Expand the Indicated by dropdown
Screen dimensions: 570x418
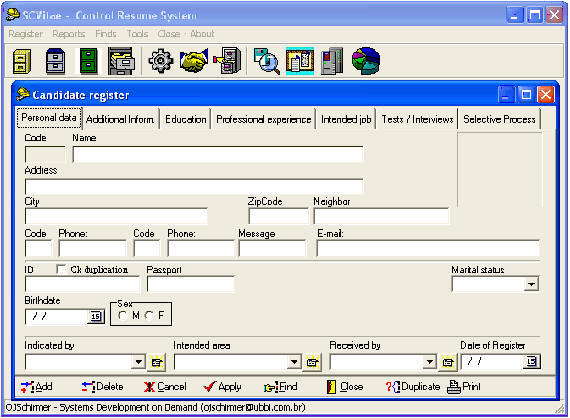(x=139, y=362)
